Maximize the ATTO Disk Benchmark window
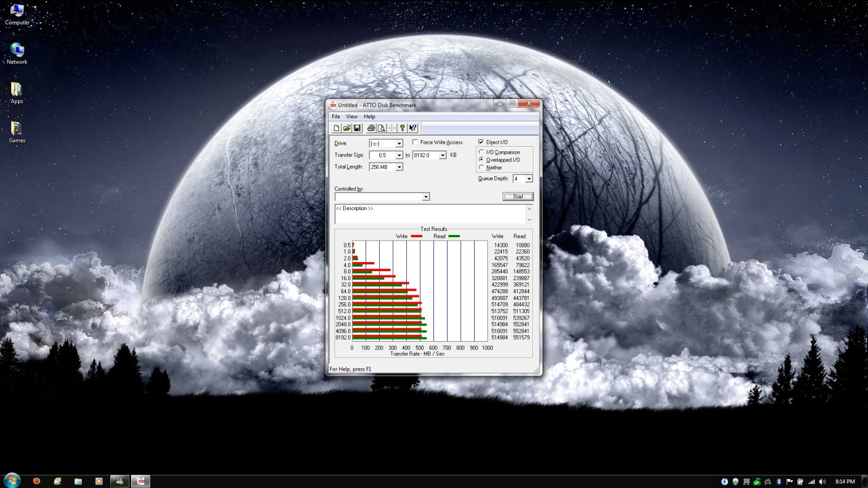This screenshot has width=868, height=488. tap(512, 103)
